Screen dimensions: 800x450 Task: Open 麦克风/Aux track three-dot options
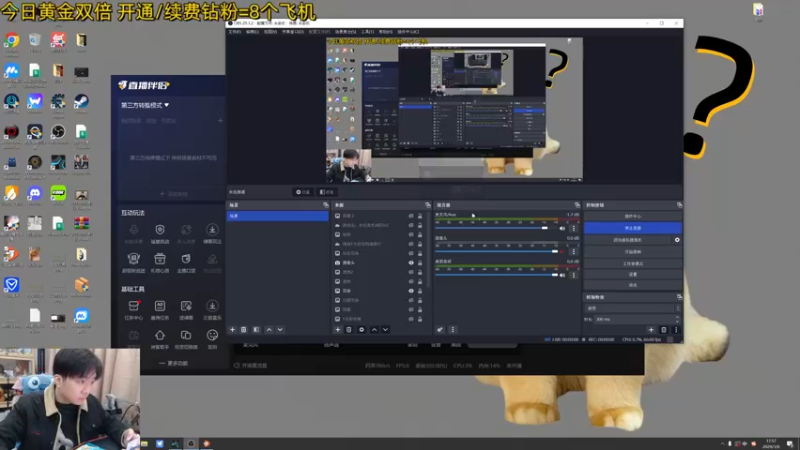[x=573, y=228]
